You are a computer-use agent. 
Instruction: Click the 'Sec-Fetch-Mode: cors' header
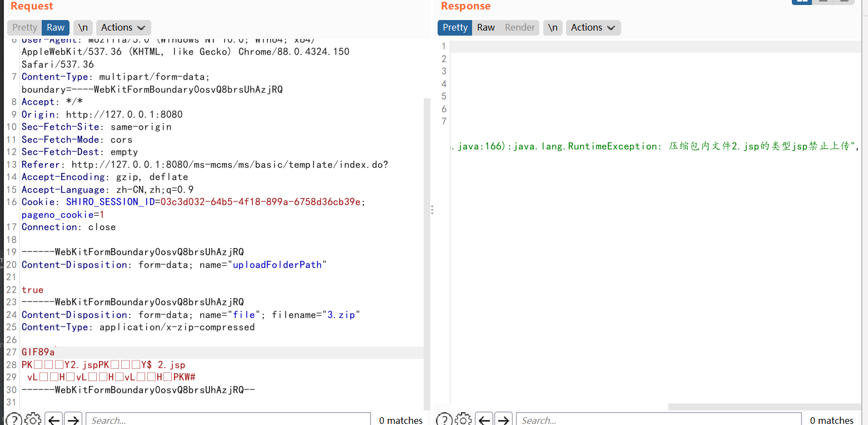coord(77,140)
